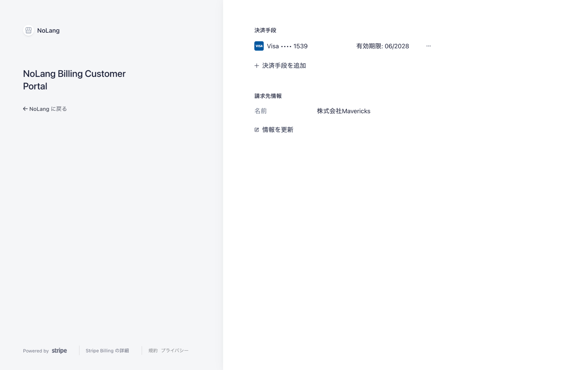Screen dimensions: 588x370
Task: Click 情報を更新 to update billing info
Action: pyautogui.click(x=278, y=130)
